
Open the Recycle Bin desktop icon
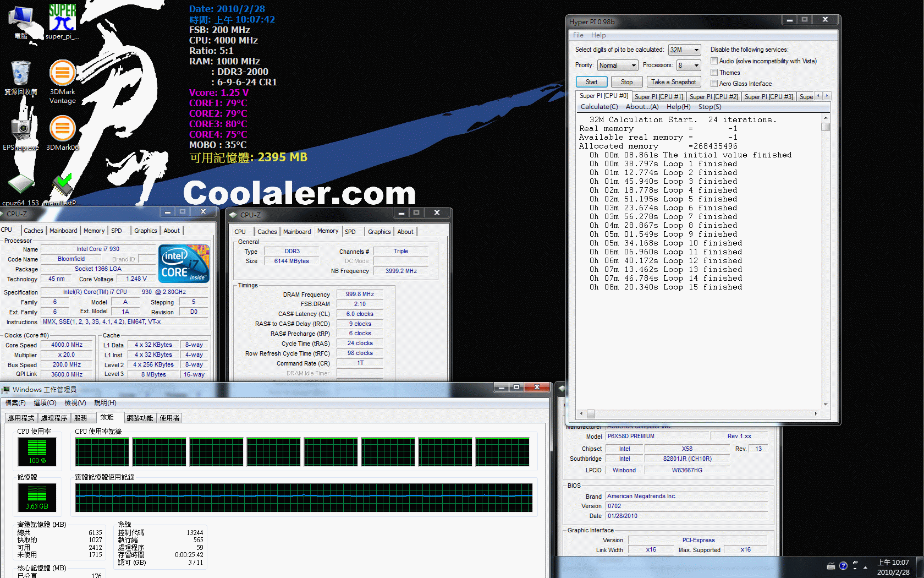tap(21, 77)
